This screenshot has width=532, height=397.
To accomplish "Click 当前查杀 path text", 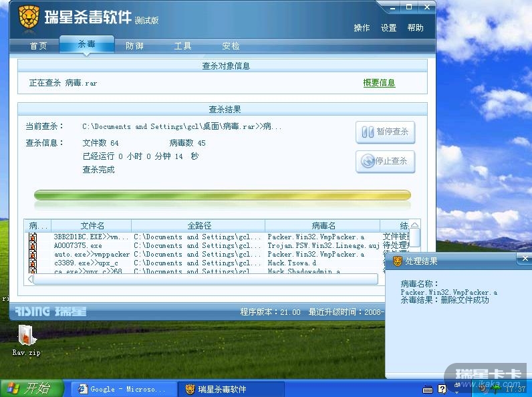I will (182, 126).
